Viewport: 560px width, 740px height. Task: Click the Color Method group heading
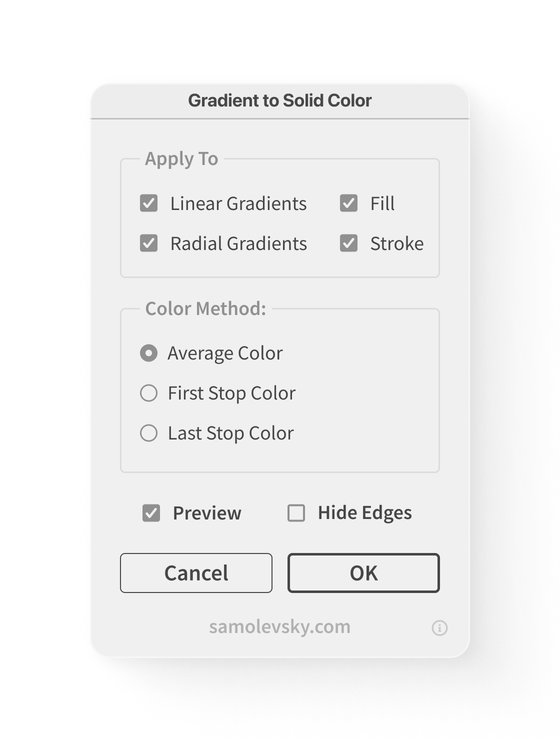coord(205,308)
